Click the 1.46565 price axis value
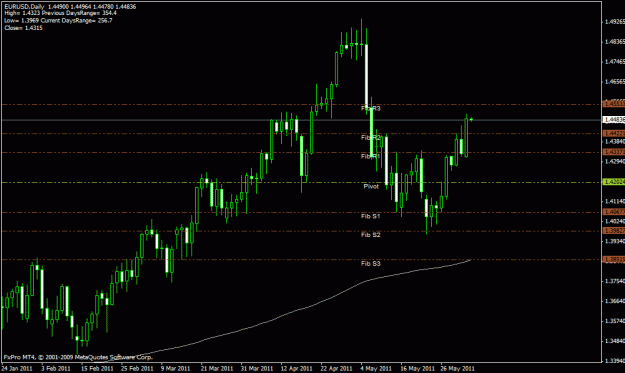This screenshot has height=373, width=625. tap(615, 81)
